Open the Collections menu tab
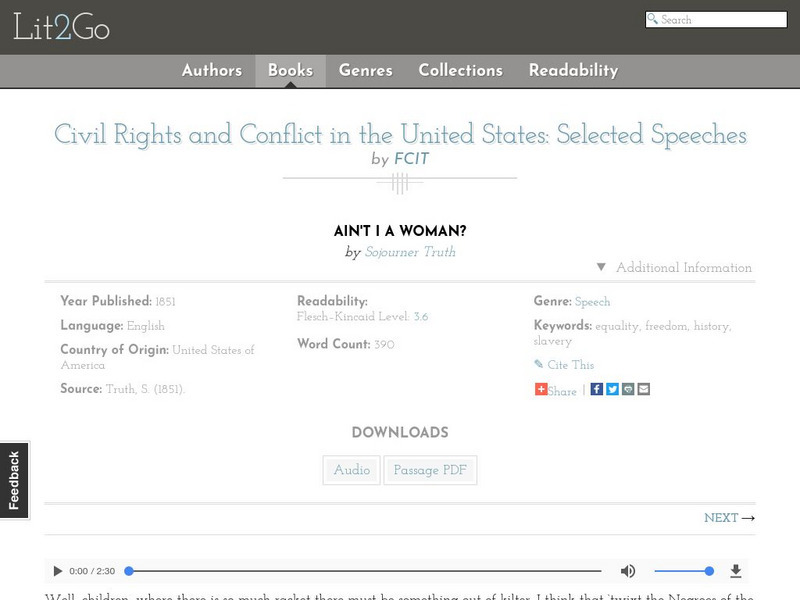This screenshot has width=800, height=600. [460, 70]
